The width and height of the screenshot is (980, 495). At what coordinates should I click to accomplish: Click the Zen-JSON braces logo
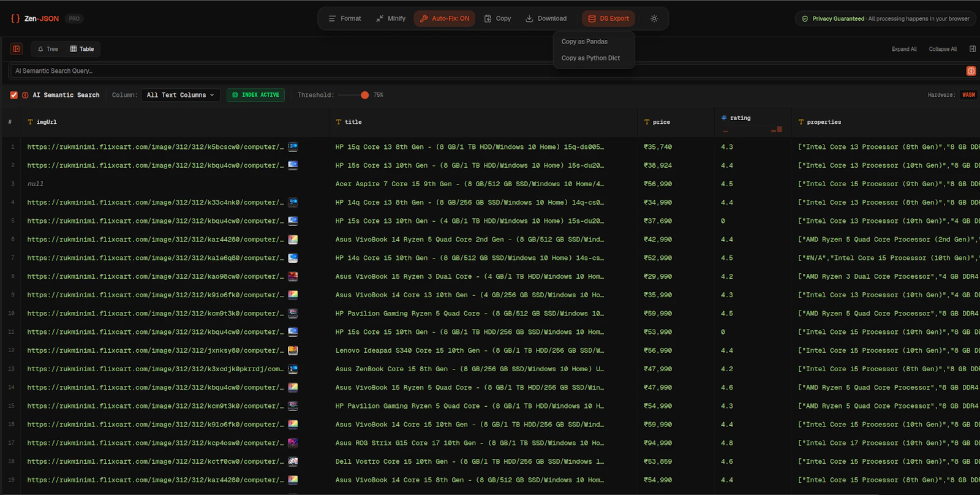coord(15,18)
